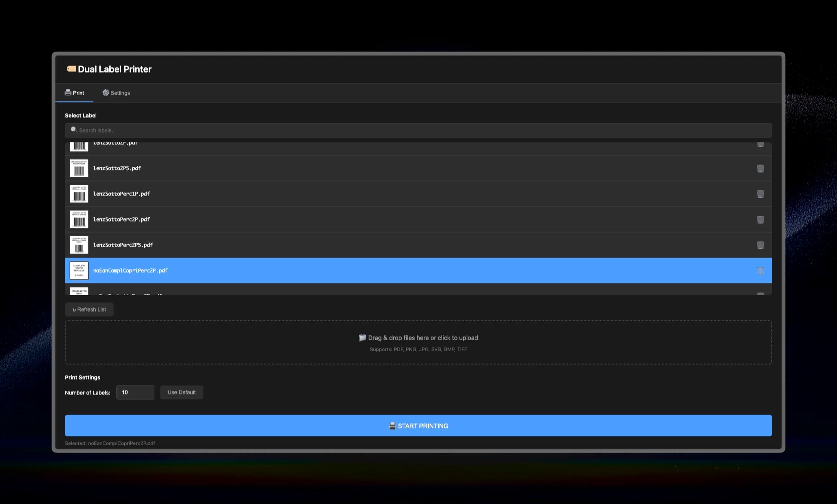The width and height of the screenshot is (837, 504).
Task: Click the thumbnail of lenzSottoPerc1P.pdf
Action: (79, 194)
